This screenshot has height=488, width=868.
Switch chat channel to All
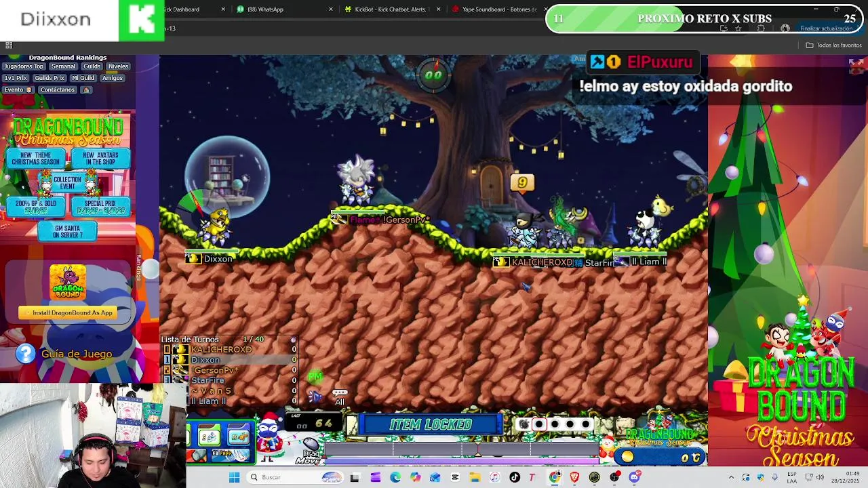tap(340, 397)
